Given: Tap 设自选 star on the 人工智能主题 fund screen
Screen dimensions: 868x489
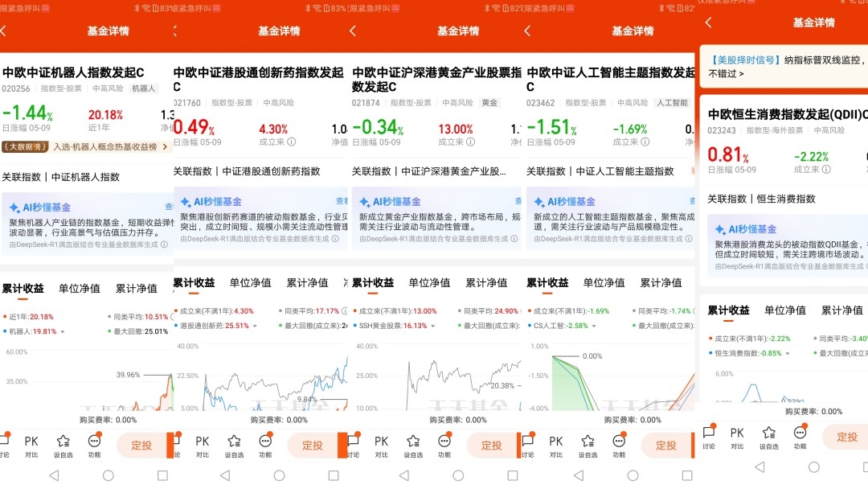Looking at the screenshot, I should 588,446.
